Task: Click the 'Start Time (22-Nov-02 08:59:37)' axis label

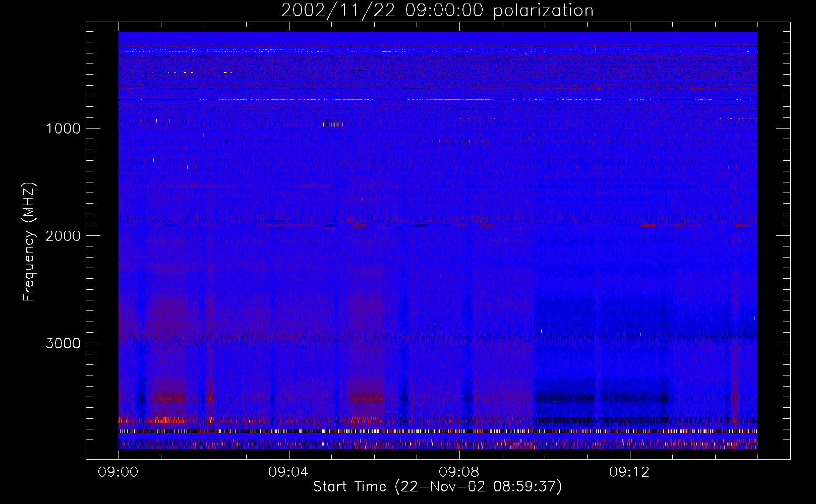Action: tap(437, 487)
